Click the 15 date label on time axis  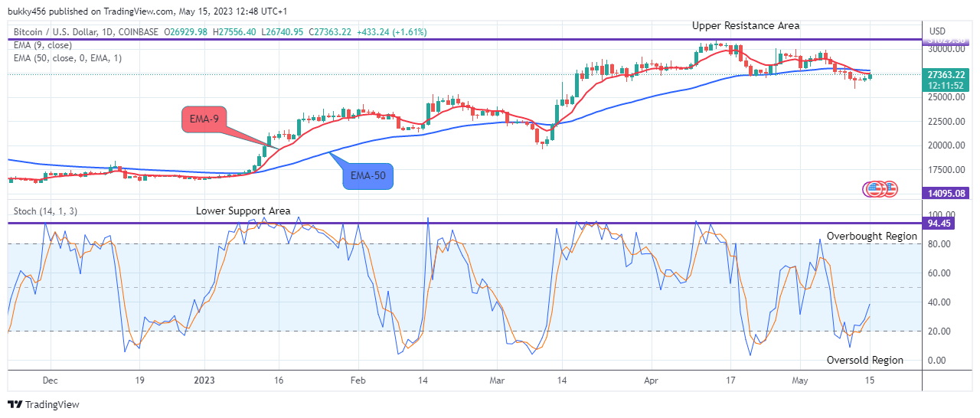[870, 380]
